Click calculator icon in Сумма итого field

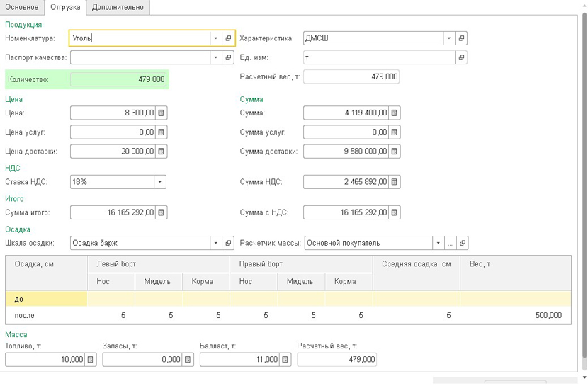point(162,212)
